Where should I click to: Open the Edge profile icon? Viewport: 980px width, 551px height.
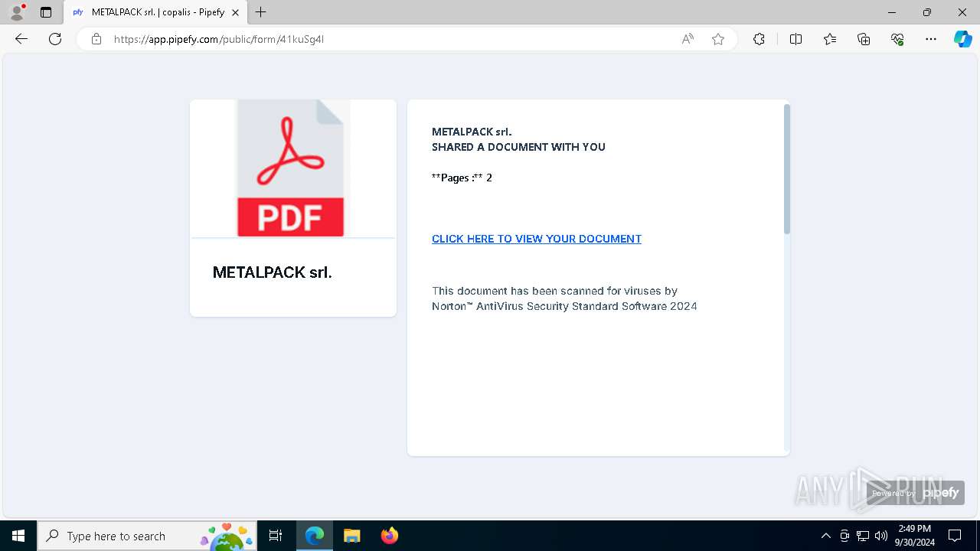(x=16, y=12)
